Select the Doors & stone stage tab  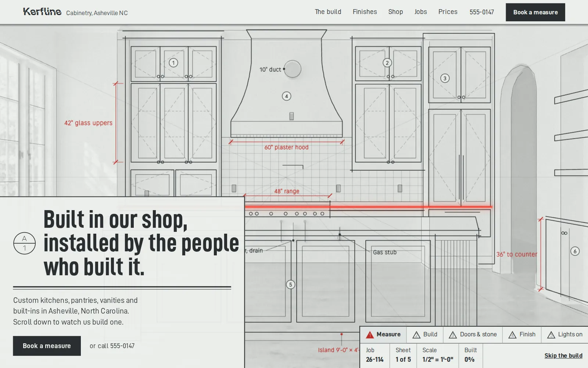[x=473, y=335]
